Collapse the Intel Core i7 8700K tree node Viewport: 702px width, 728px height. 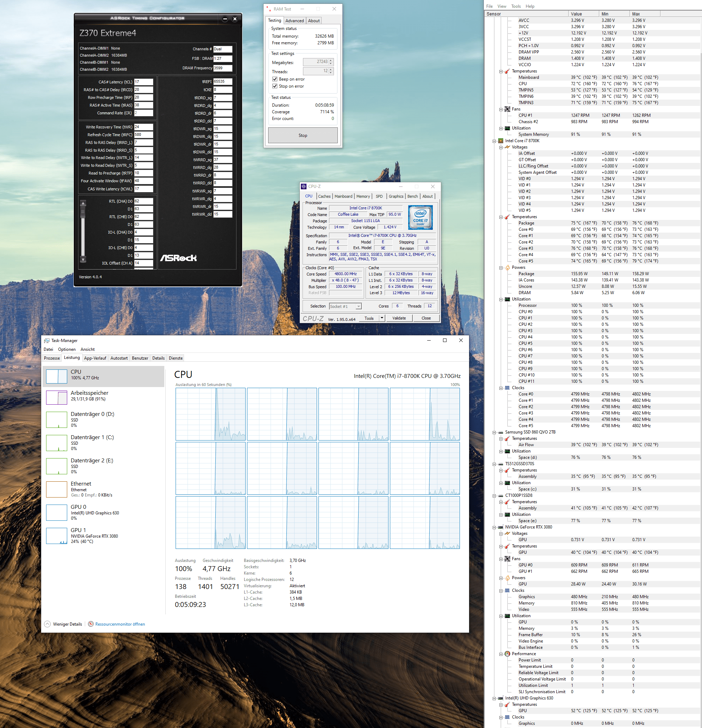[494, 141]
